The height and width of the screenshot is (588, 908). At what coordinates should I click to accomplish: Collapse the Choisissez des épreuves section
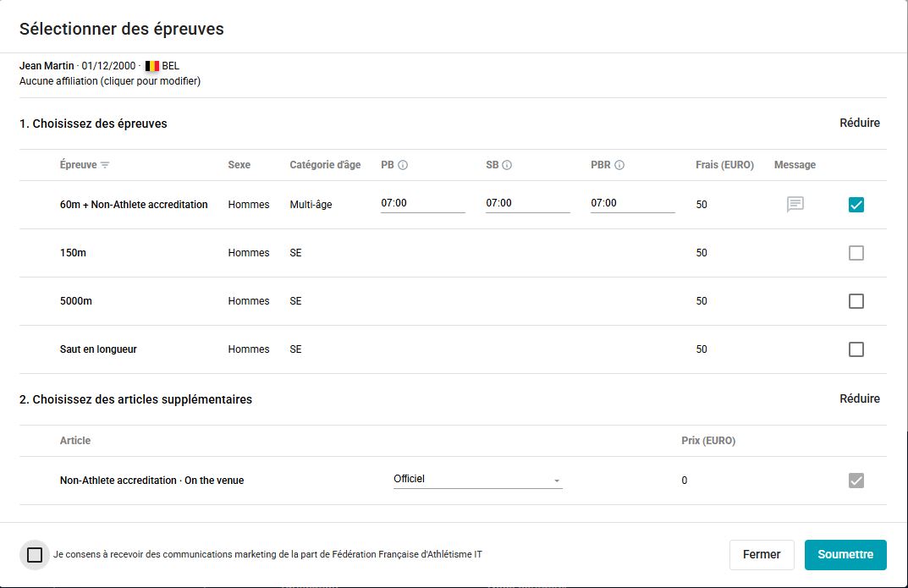[x=860, y=123]
